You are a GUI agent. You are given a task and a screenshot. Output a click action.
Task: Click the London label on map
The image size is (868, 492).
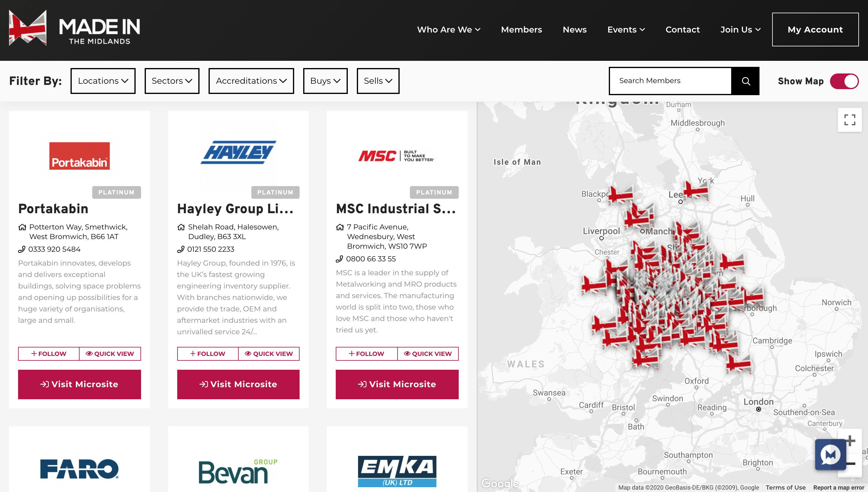click(758, 402)
